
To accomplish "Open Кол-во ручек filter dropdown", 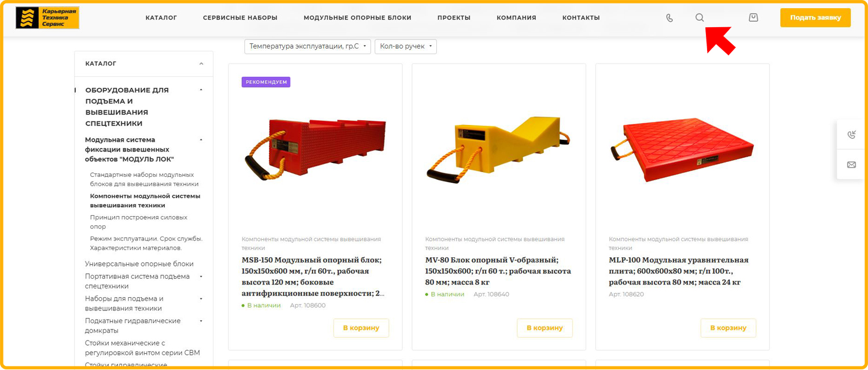I will click(406, 46).
